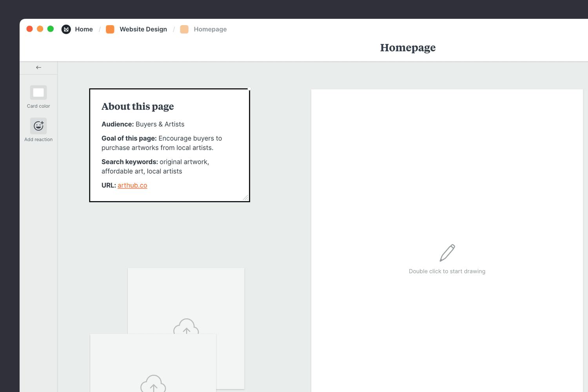Viewport: 588px width, 392px height.
Task: Select the pencil icon on the drawing area
Action: click(x=447, y=253)
